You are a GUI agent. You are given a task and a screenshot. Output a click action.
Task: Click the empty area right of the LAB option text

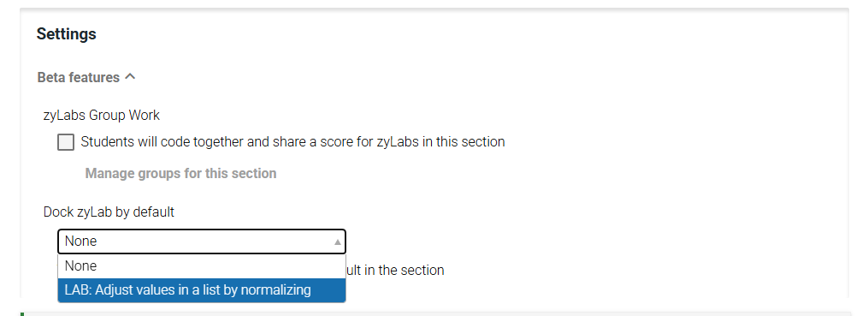coord(328,290)
